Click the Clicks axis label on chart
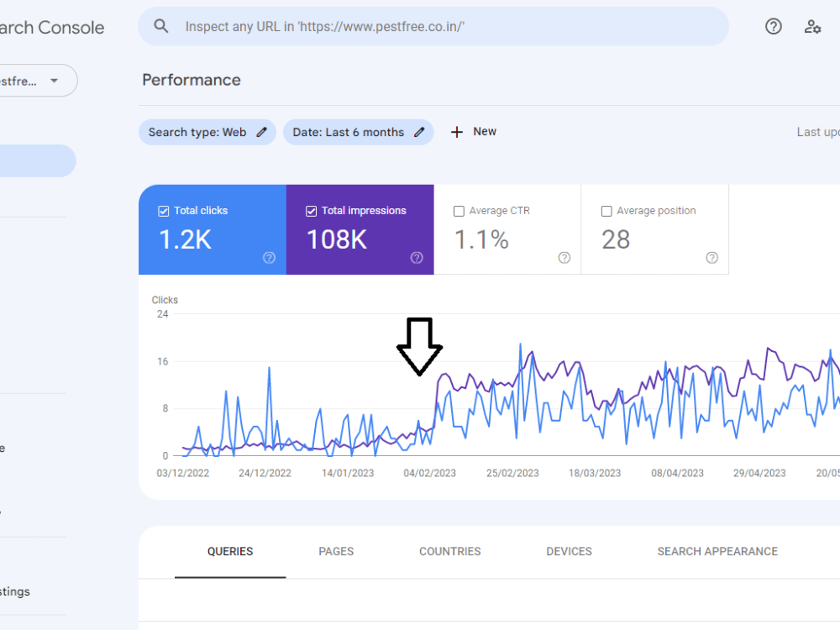This screenshot has width=840, height=630. point(165,300)
